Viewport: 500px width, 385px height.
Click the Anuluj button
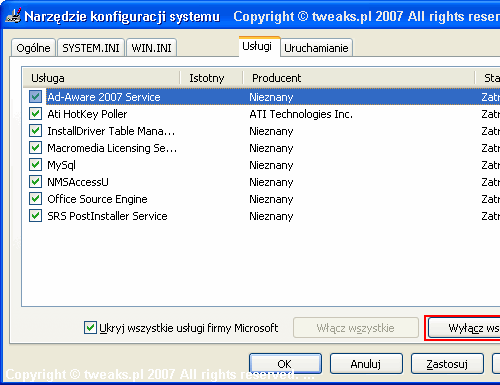click(366, 364)
